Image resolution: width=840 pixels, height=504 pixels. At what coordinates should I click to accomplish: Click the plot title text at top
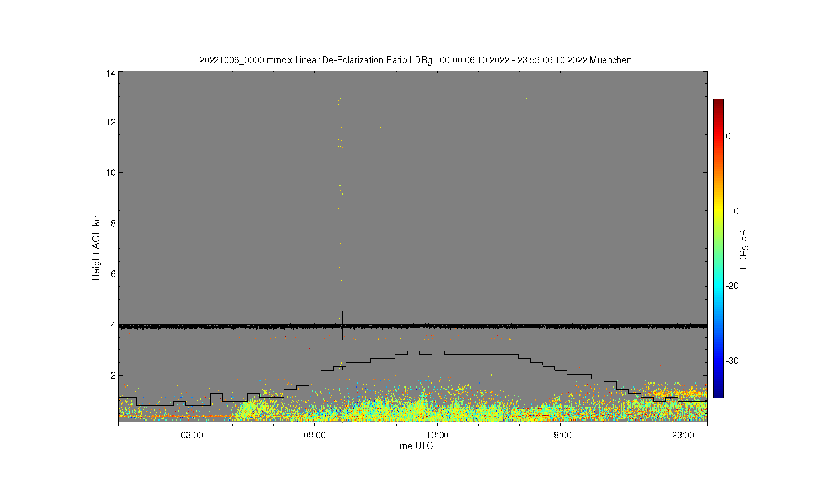click(415, 60)
